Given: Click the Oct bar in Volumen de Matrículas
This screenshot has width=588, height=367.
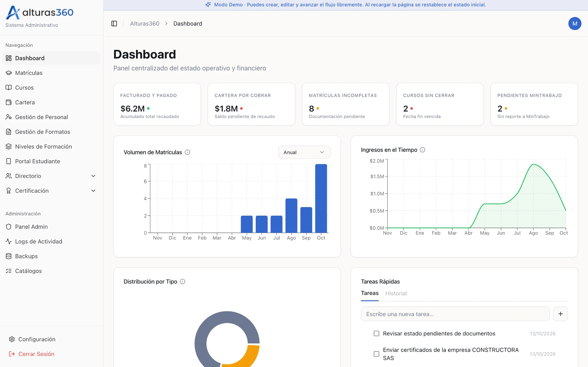Looking at the screenshot, I should point(321,199).
